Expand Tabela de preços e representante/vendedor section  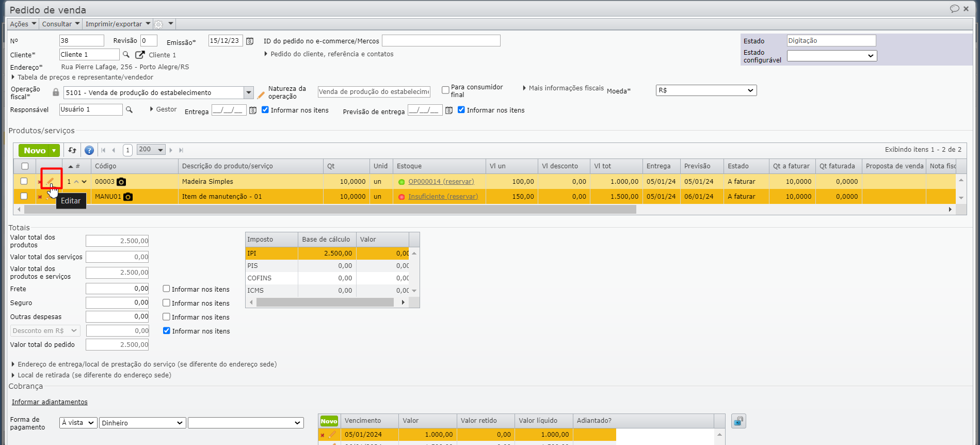(x=83, y=77)
